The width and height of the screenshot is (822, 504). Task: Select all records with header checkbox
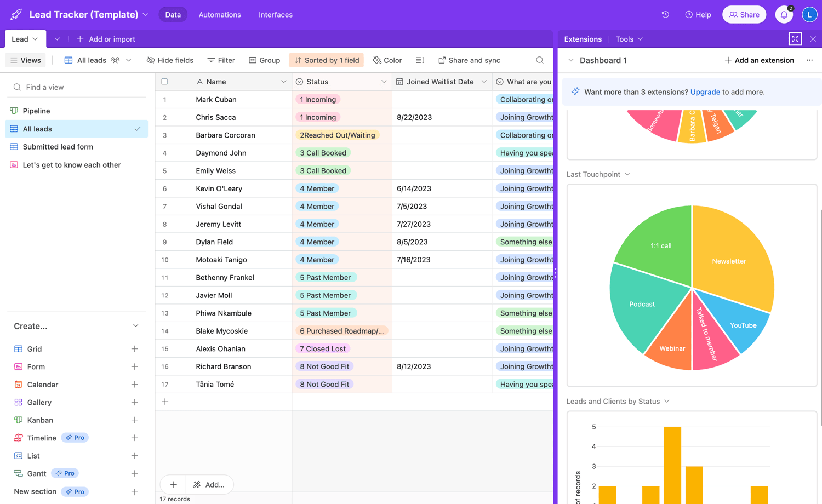coord(164,81)
